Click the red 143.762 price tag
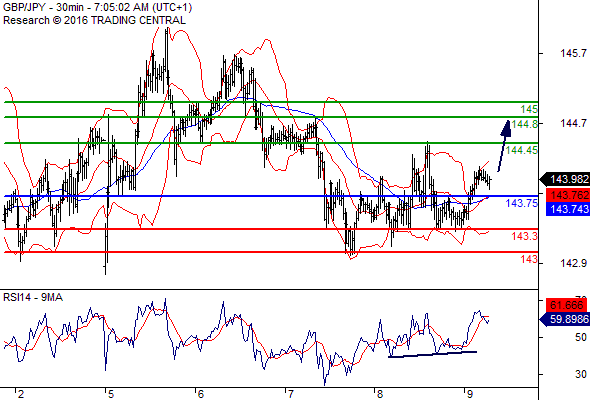This screenshot has height=400, width=590. (x=568, y=195)
